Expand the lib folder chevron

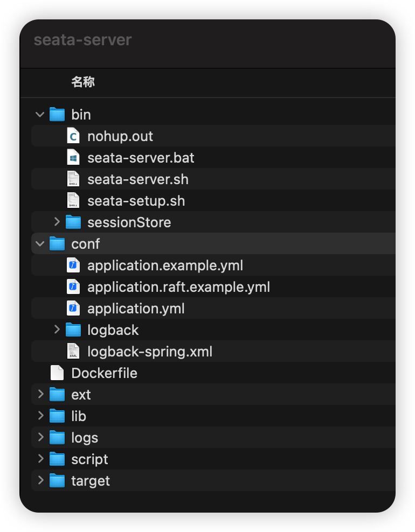pos(40,416)
